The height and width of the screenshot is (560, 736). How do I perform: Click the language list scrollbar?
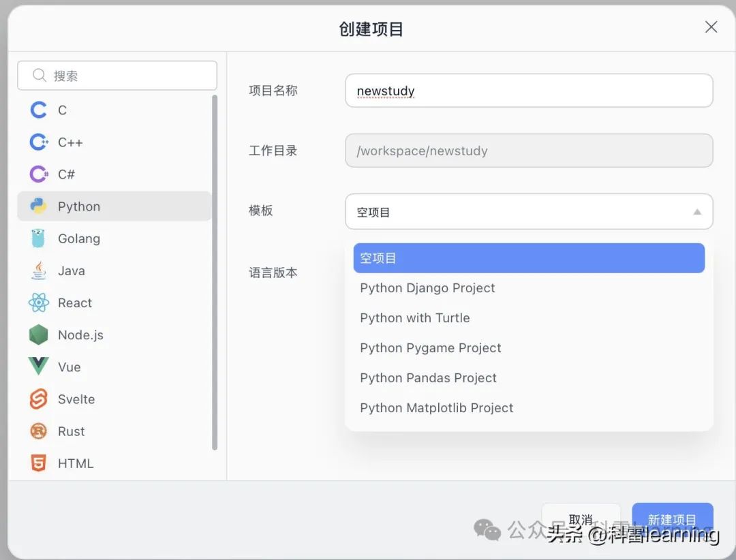pyautogui.click(x=215, y=273)
